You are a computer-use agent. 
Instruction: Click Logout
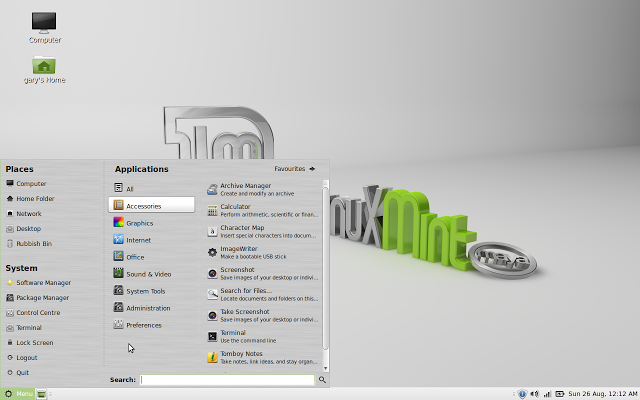(x=22, y=358)
